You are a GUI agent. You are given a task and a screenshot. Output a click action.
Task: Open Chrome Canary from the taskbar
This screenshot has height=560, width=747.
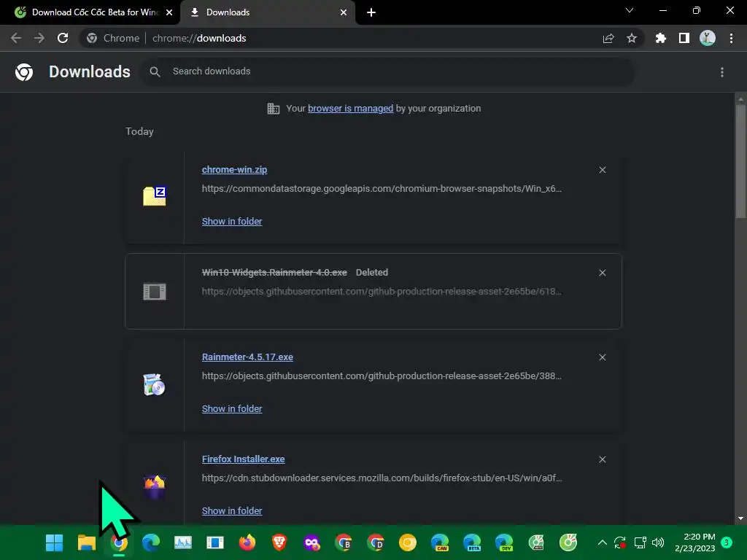[x=407, y=542]
